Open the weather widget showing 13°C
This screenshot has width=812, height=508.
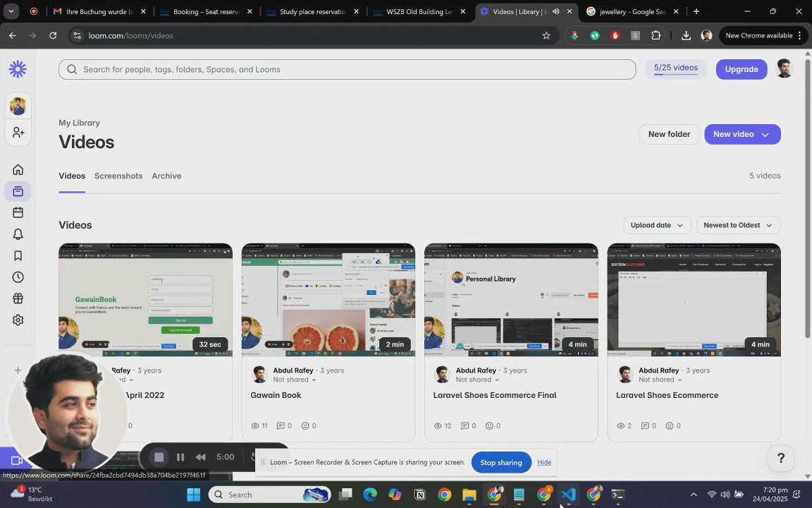click(x=32, y=495)
